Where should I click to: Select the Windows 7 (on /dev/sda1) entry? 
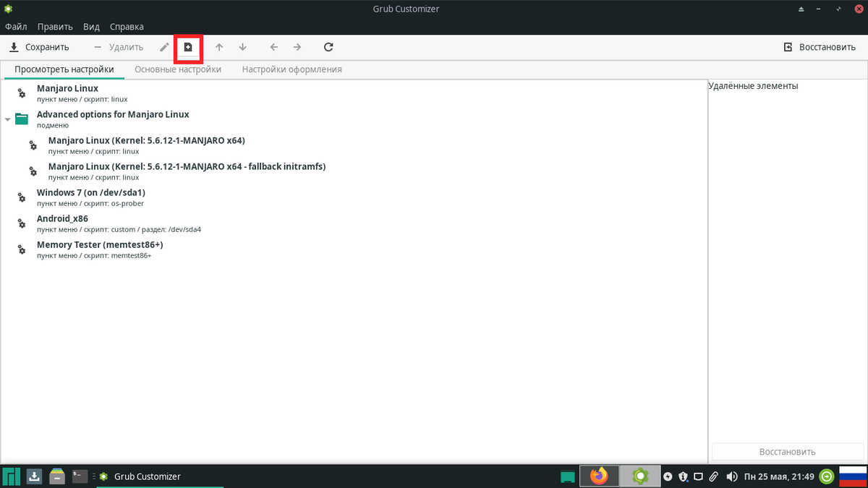tap(354, 197)
